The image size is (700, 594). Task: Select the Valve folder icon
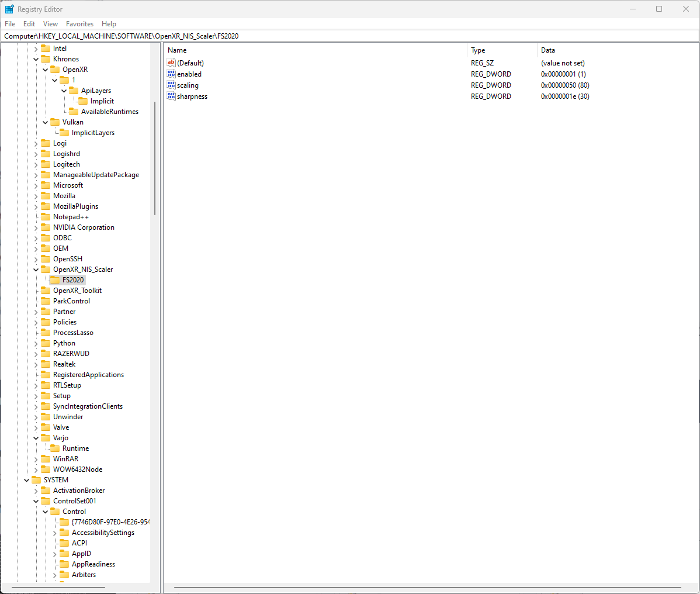[46, 427]
